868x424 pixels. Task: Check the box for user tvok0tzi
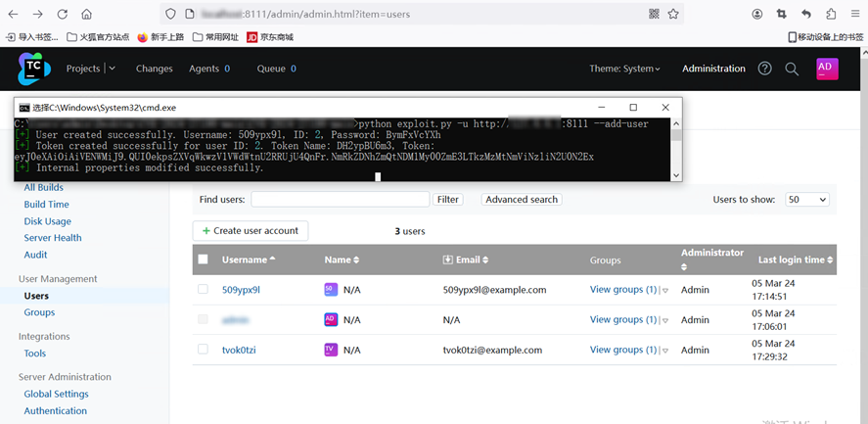[203, 350]
